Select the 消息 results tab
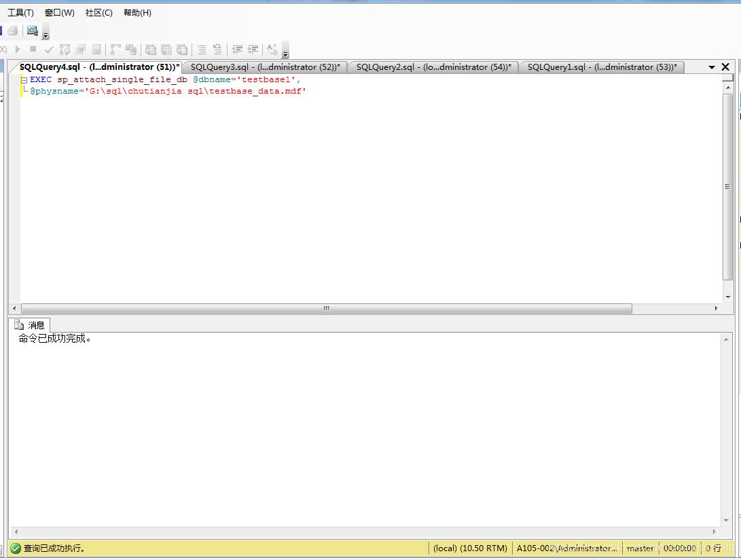Image resolution: width=741 pixels, height=560 pixels. tap(30, 325)
